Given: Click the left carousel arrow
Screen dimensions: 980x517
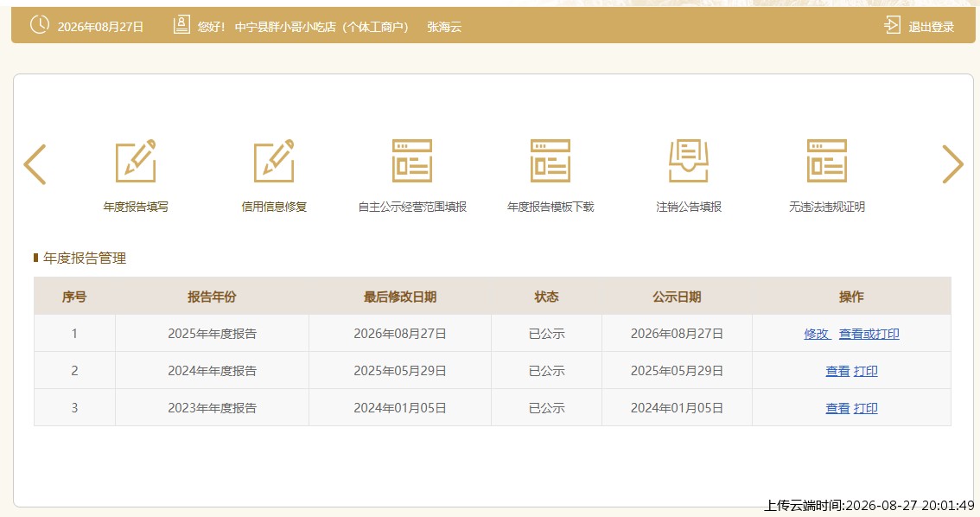Looking at the screenshot, I should click(35, 164).
